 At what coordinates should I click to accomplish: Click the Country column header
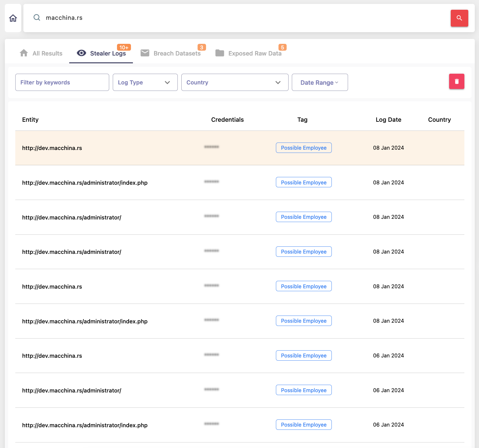pyautogui.click(x=439, y=120)
